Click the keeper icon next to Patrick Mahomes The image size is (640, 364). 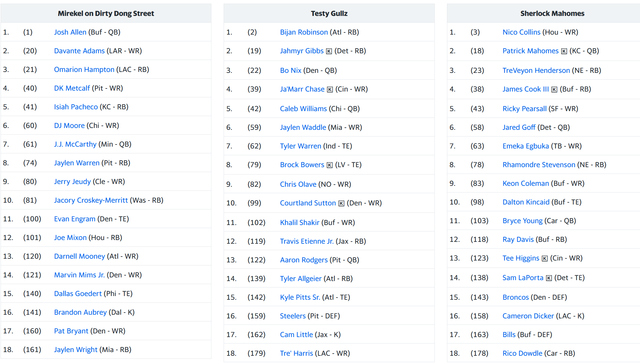coord(564,51)
